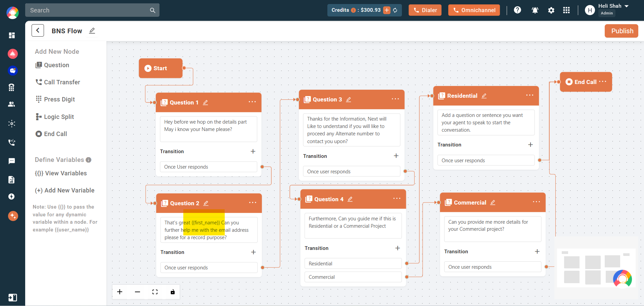Screen dimensions: 644x306
Task: Open the red bot icon in sidebar
Action: 13,54
